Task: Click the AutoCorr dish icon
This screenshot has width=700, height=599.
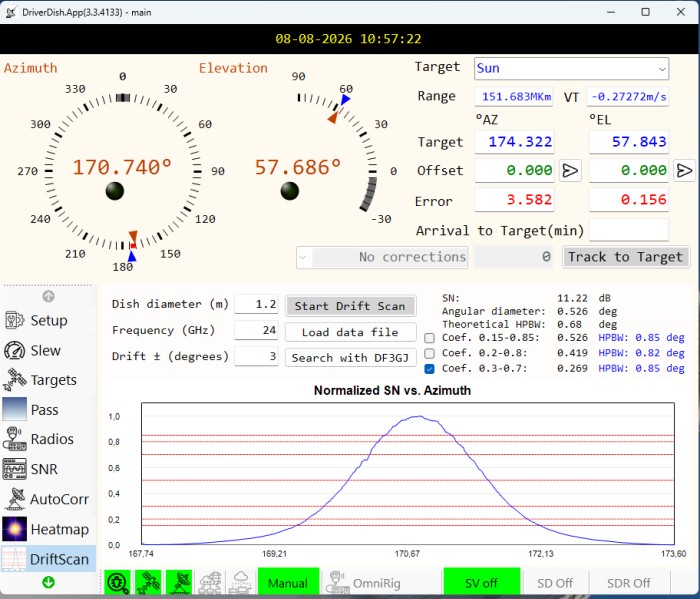Action: coord(15,499)
